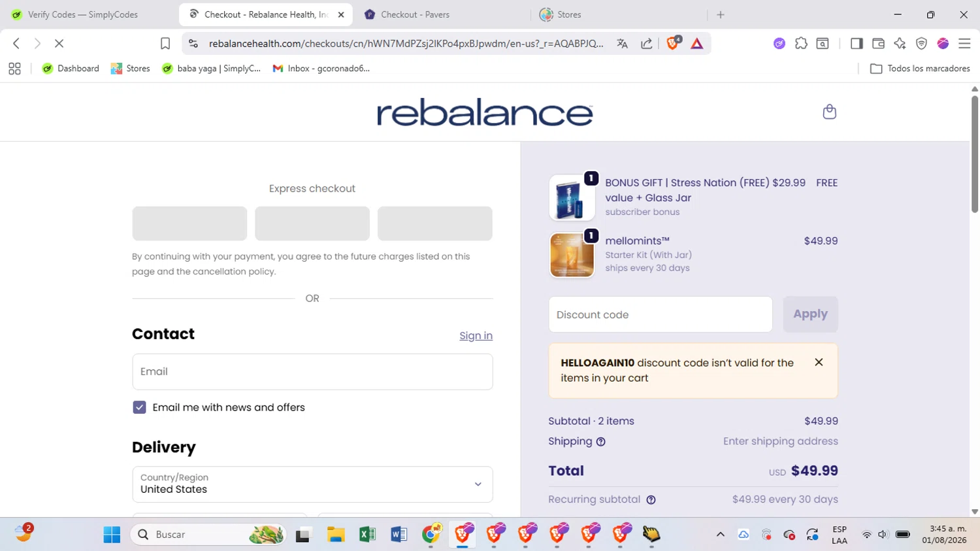Switch to Verify Codes SimplyCodes tab

point(84,14)
